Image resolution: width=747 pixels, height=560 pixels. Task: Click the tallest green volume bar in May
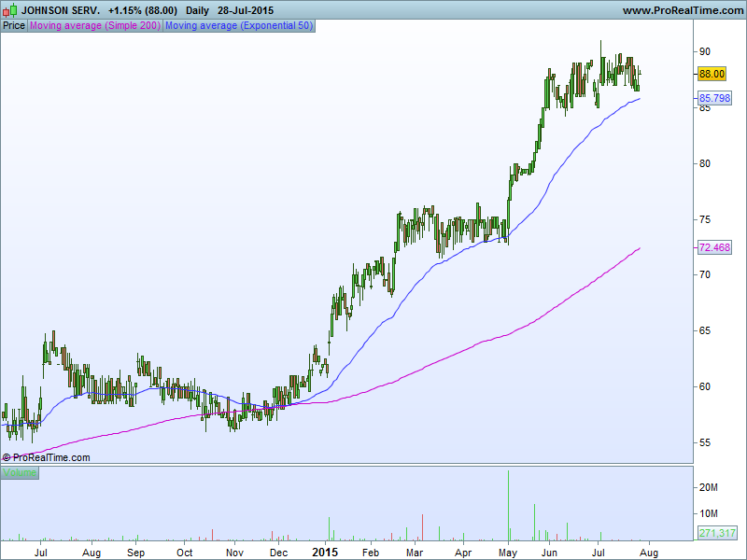click(508, 505)
